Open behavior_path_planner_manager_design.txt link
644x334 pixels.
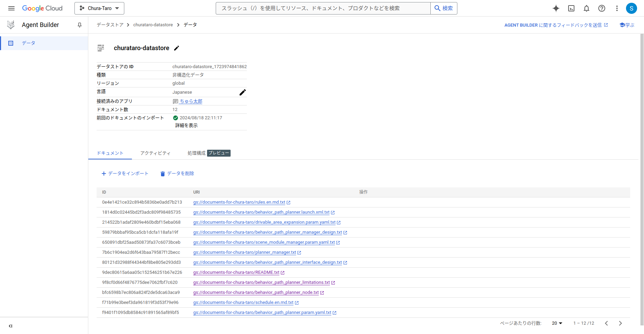pos(268,232)
